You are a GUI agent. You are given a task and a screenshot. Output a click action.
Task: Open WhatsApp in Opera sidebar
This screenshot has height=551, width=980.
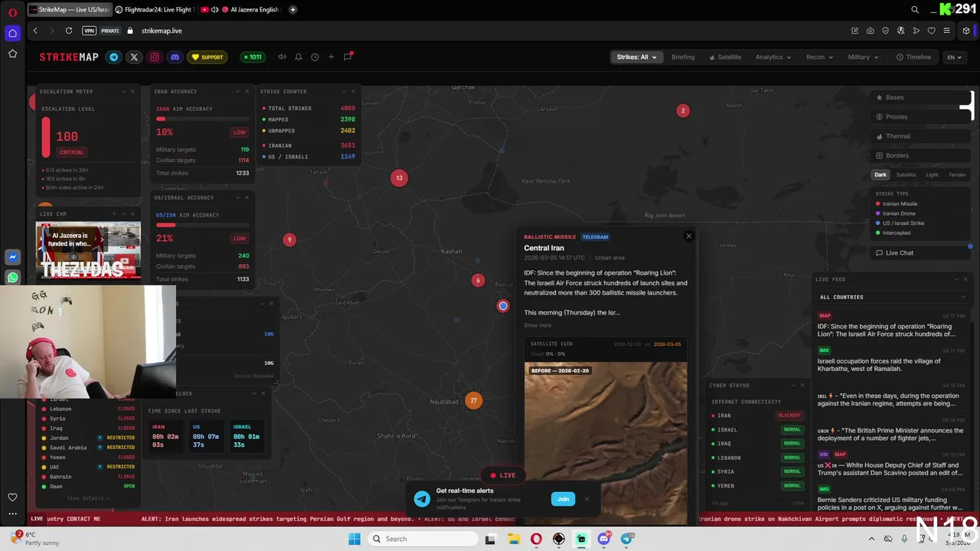point(12,278)
